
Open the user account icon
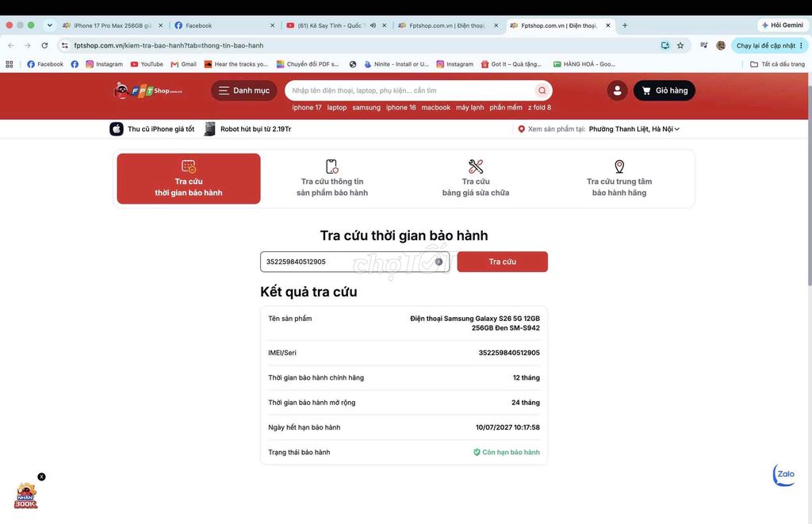(x=617, y=90)
